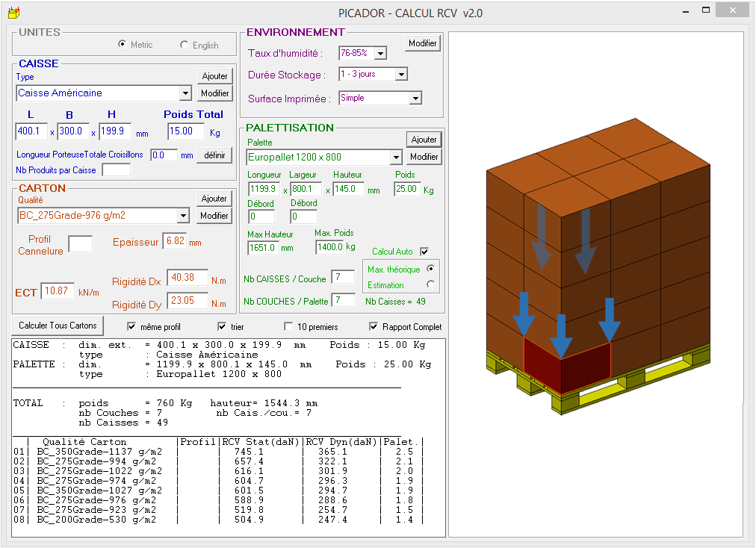This screenshot has height=548, width=756.
Task: Click Ajouter button in CARTON section
Action: (214, 199)
